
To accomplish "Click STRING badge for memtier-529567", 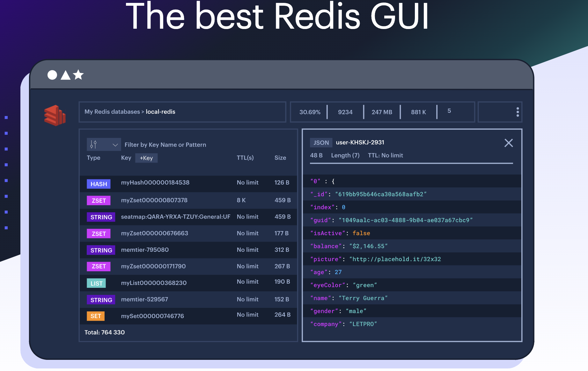I will (101, 300).
